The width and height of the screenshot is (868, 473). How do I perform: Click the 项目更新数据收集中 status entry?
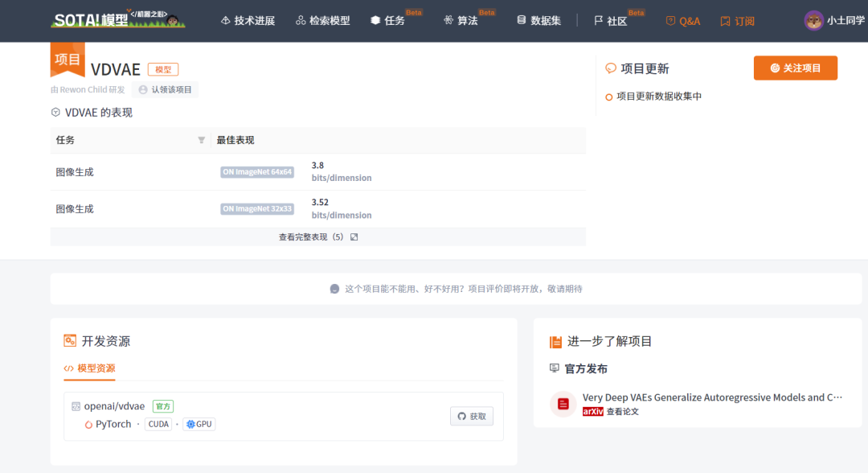tap(653, 97)
